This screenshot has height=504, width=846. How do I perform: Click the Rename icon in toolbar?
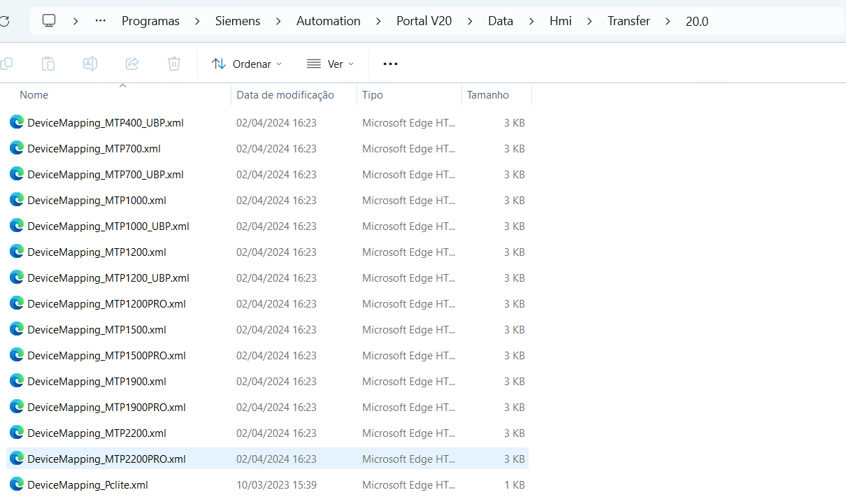(90, 64)
